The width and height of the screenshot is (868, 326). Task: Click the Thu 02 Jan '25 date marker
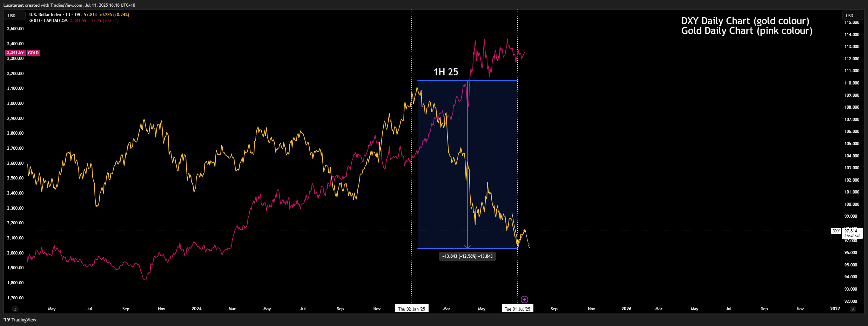pos(411,309)
